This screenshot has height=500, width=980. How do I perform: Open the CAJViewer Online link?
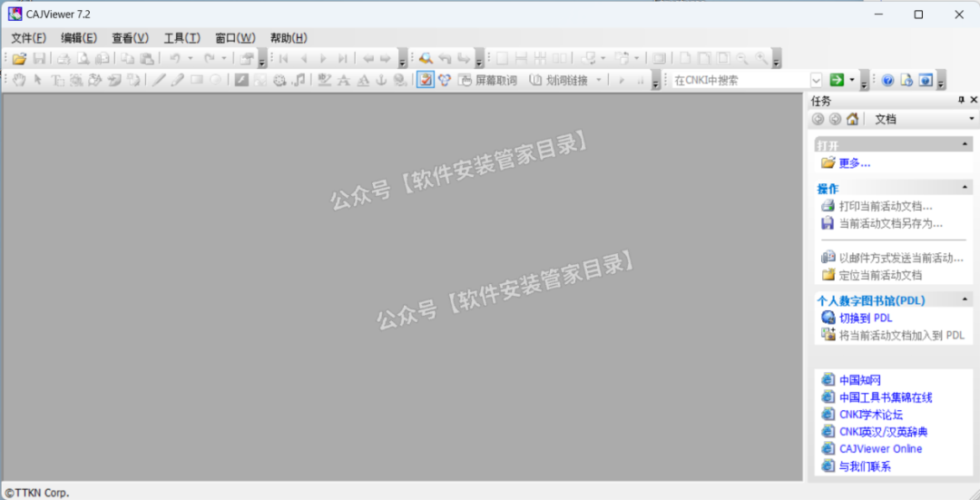(880, 449)
